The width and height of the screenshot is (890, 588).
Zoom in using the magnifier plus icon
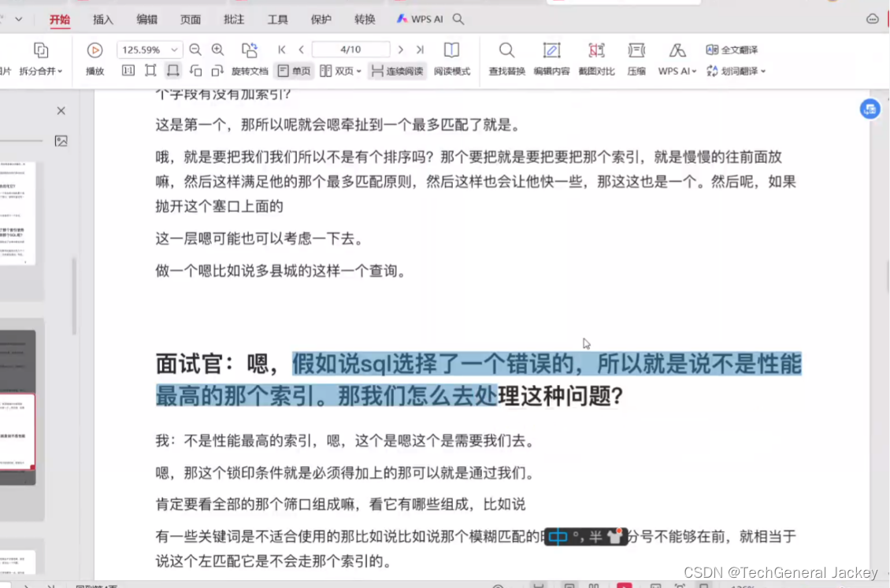217,49
